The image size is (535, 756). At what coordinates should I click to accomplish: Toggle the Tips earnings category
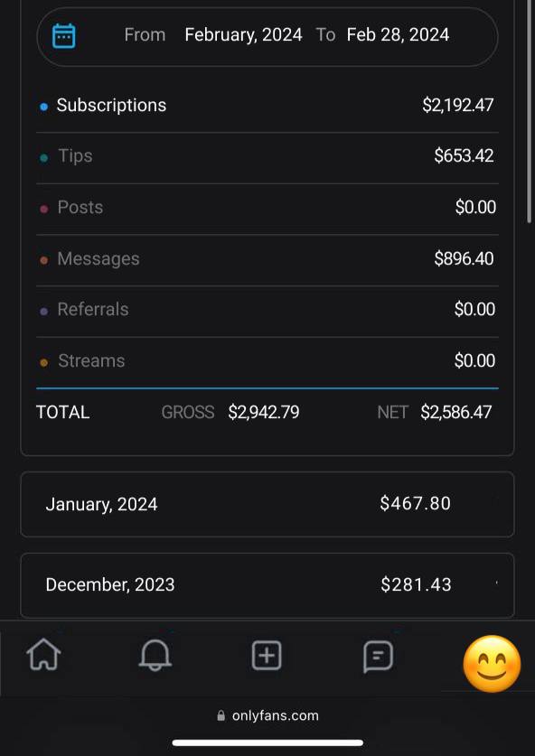(x=267, y=156)
